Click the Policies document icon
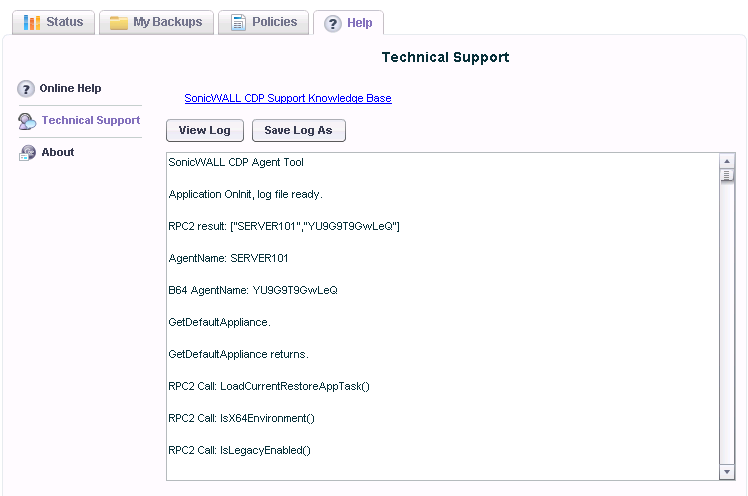 [x=239, y=22]
